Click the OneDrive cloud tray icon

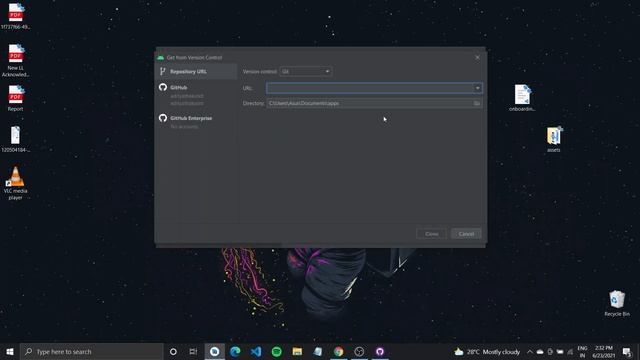[x=540, y=351]
